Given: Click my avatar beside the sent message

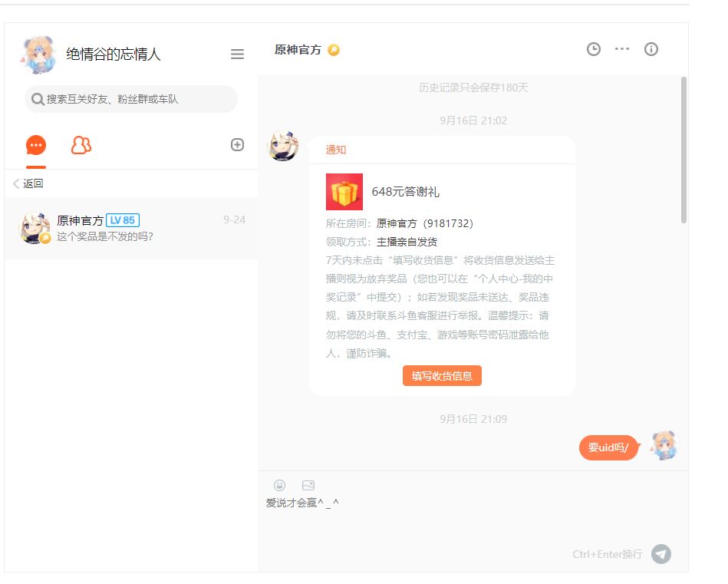Looking at the screenshot, I should tap(664, 445).
